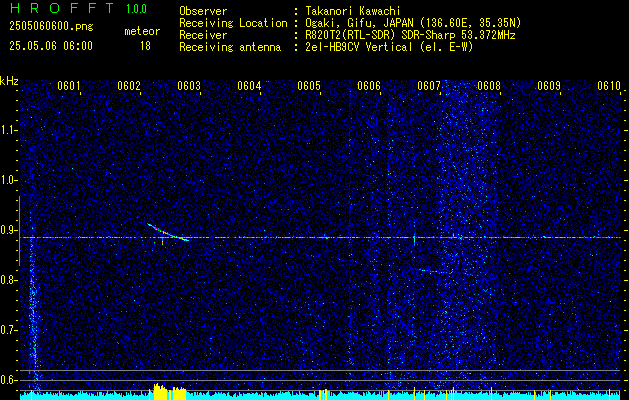Click the 0609 time marker
The image size is (629, 400).
(x=549, y=86)
